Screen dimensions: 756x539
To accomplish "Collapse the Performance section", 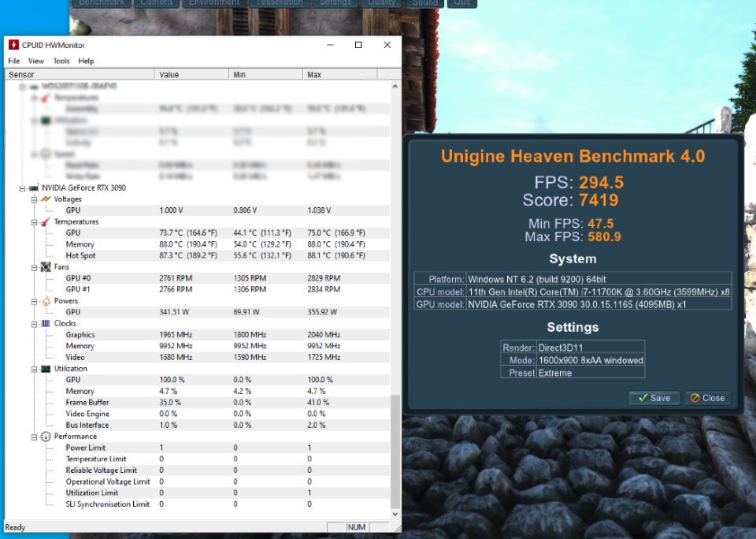I will click(x=34, y=437).
